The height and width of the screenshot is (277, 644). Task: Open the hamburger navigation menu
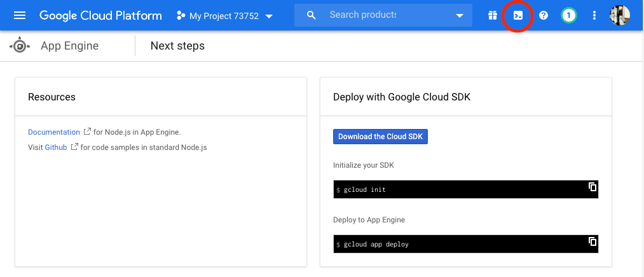point(20,16)
